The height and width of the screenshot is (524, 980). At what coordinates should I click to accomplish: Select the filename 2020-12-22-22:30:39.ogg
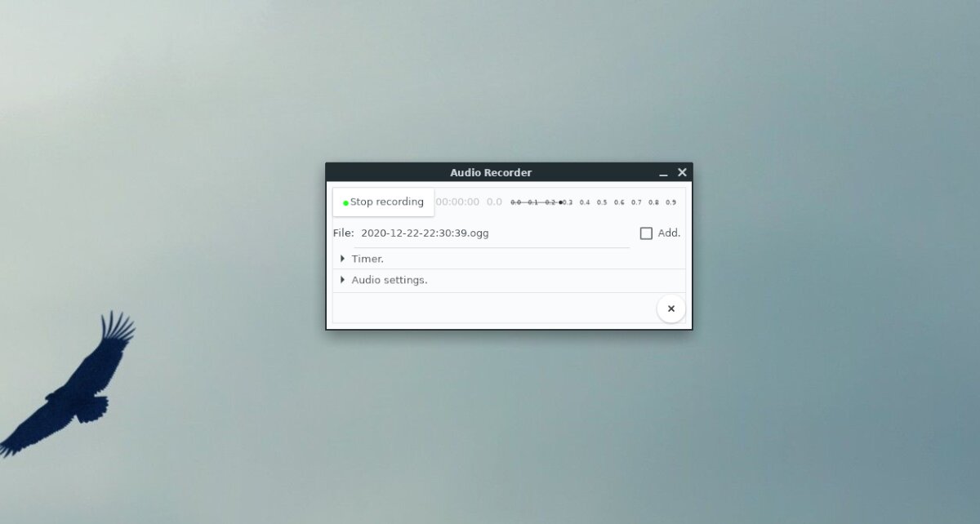(x=423, y=233)
